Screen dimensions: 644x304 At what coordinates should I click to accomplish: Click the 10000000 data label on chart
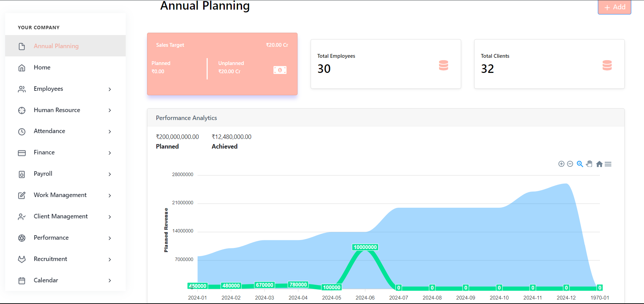(x=365, y=247)
